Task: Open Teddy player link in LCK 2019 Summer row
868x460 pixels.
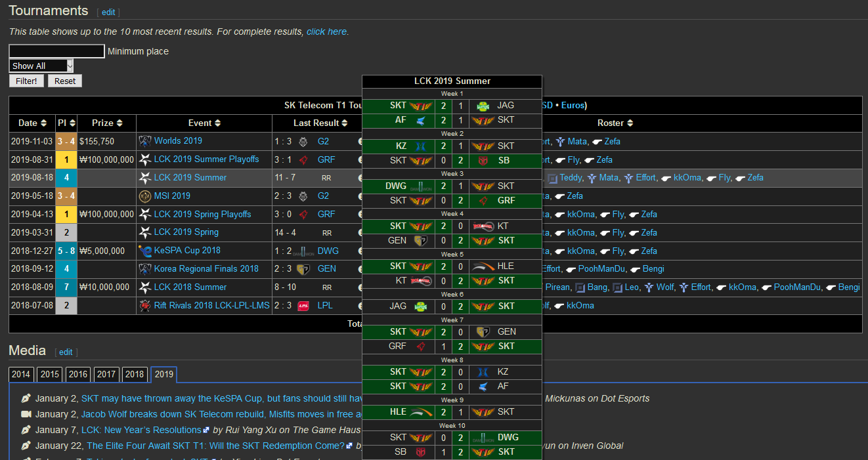Action: pyautogui.click(x=571, y=178)
